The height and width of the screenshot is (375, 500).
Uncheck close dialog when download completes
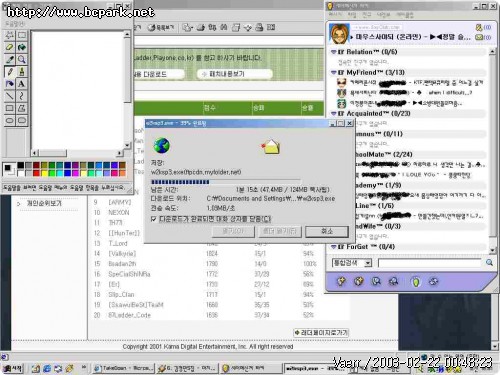click(x=154, y=219)
